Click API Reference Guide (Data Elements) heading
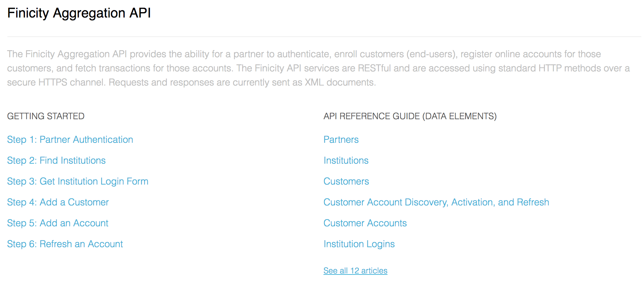Image resolution: width=644 pixels, height=293 pixels. pyautogui.click(x=410, y=116)
